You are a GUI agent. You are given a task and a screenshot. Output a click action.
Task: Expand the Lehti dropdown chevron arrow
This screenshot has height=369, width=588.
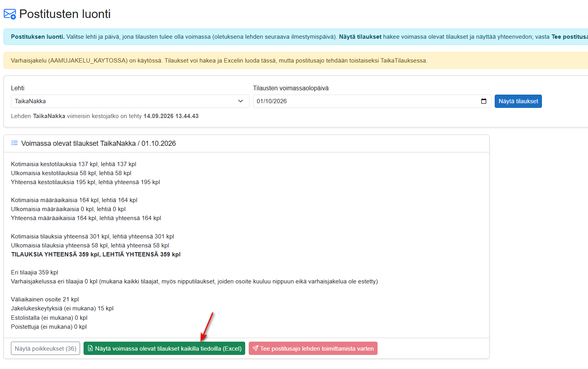coord(241,101)
